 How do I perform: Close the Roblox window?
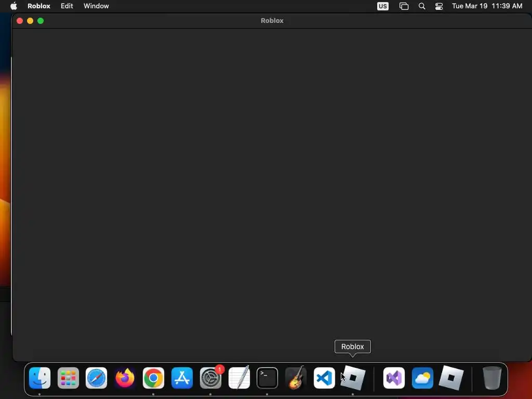tap(20, 21)
